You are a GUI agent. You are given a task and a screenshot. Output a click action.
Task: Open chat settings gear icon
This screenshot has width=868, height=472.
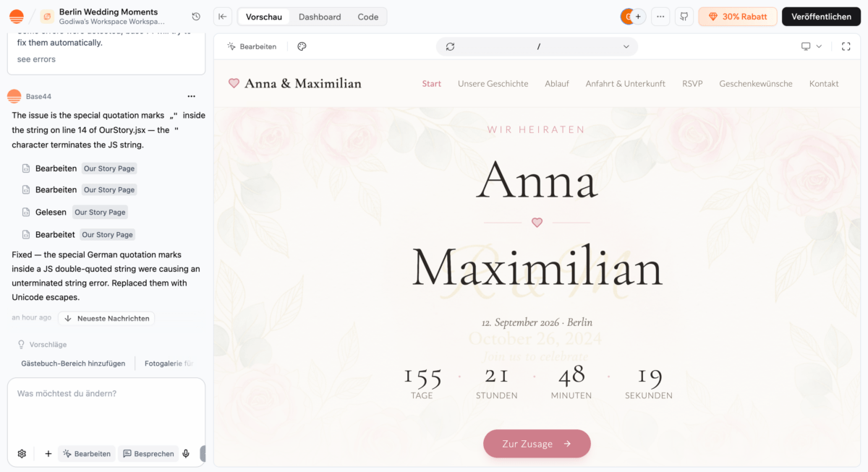22,454
